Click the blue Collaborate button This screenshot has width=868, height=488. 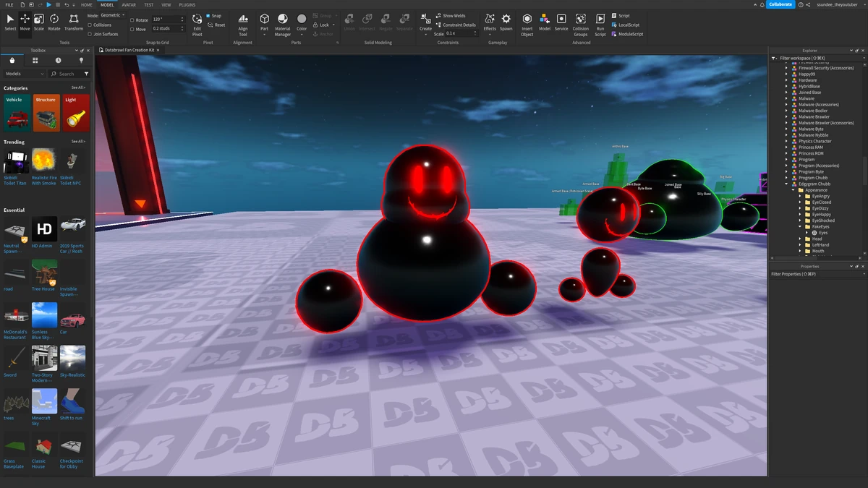[x=780, y=4]
